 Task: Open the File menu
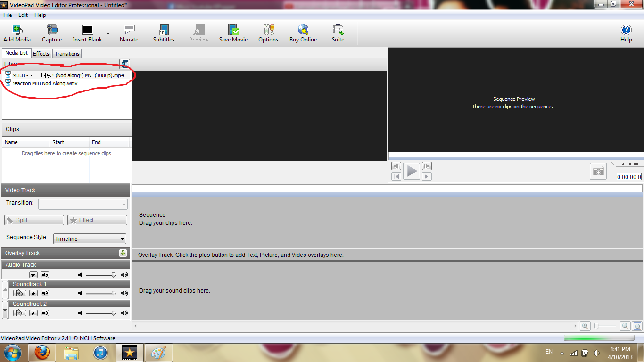[8, 15]
